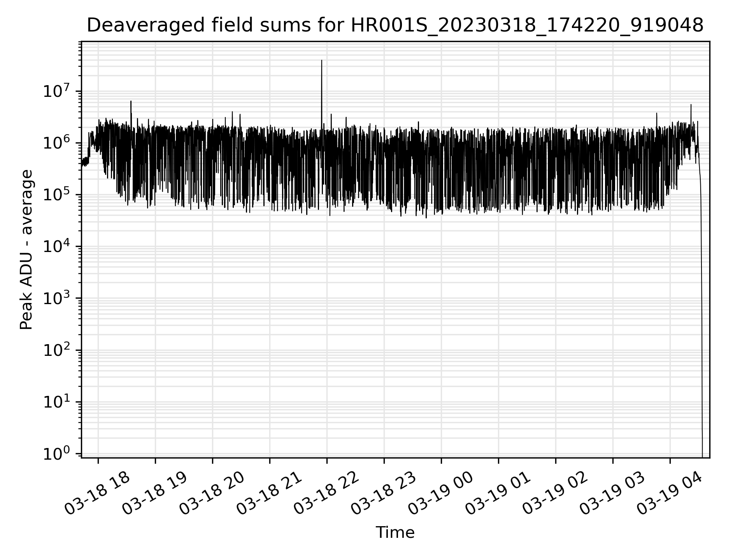Click the y tick label 10^1
The image size is (747, 560).
coord(57,401)
